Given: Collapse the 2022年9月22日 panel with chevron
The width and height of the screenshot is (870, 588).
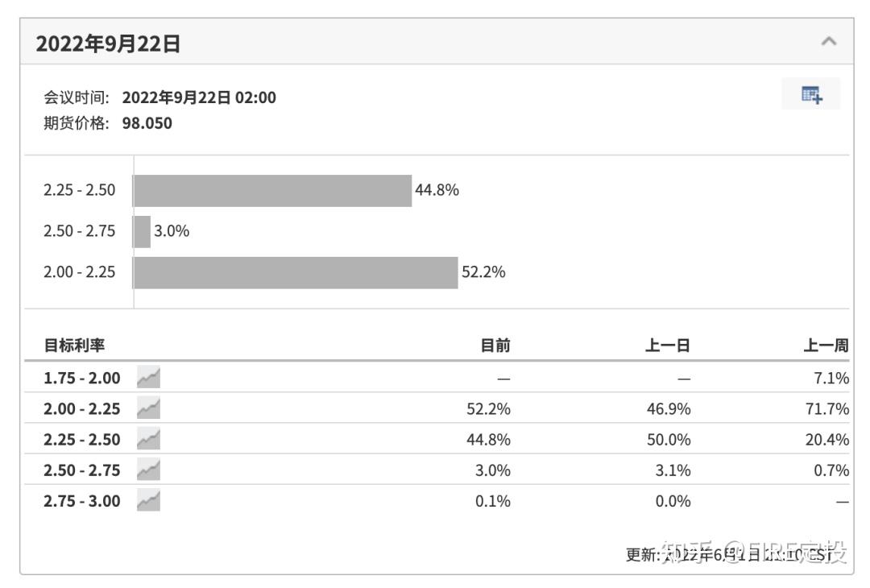Looking at the screenshot, I should click(828, 41).
